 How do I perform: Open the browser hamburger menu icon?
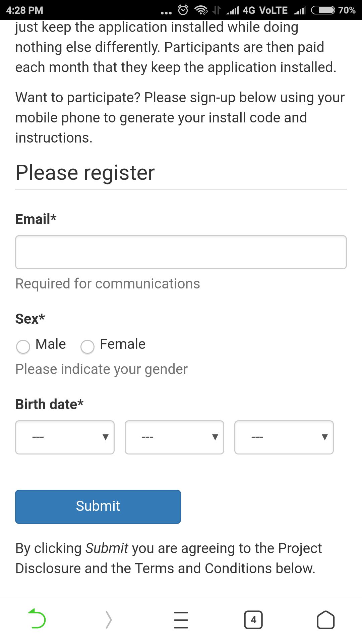(181, 620)
